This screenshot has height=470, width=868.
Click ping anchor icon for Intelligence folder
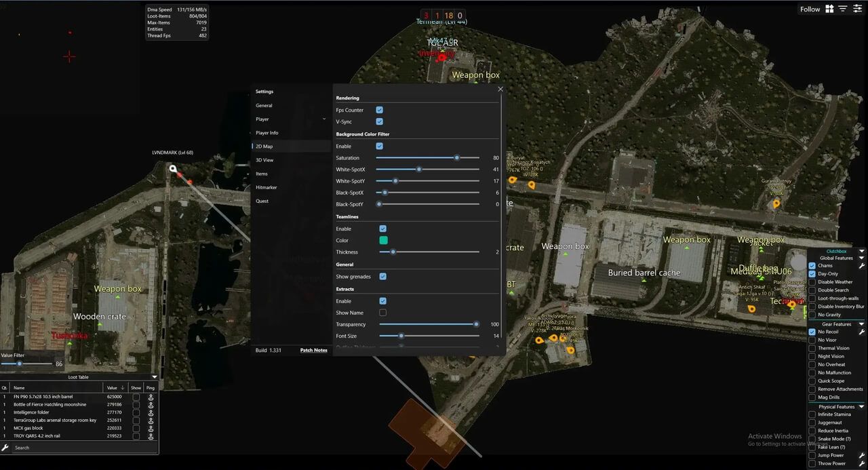[151, 412]
